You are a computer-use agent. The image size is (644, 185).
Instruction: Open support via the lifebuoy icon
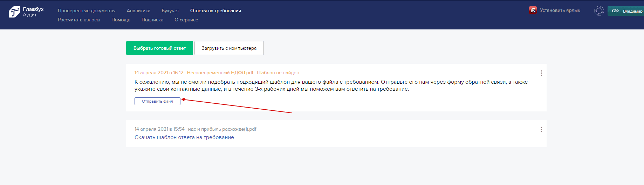pyautogui.click(x=599, y=11)
